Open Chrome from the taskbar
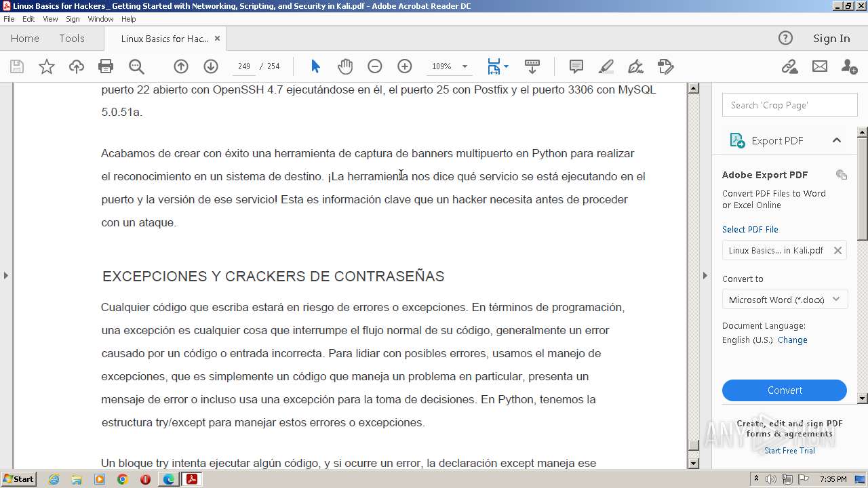Screen dimensions: 868x488 (x=122, y=479)
